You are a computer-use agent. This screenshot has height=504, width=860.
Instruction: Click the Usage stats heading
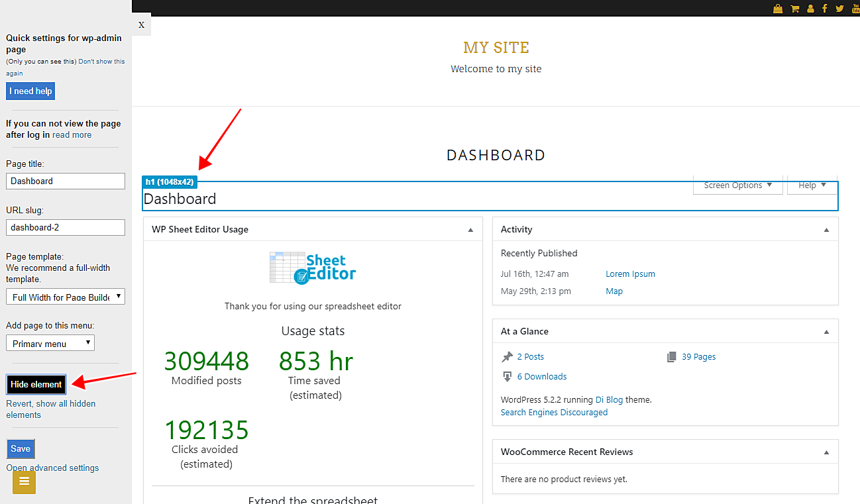(313, 331)
